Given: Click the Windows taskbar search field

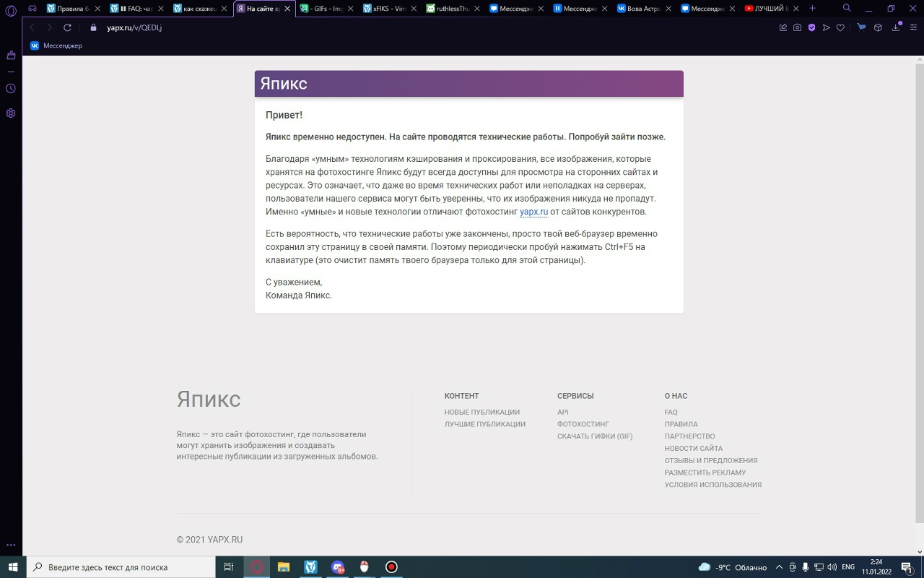Looking at the screenshot, I should point(123,567).
